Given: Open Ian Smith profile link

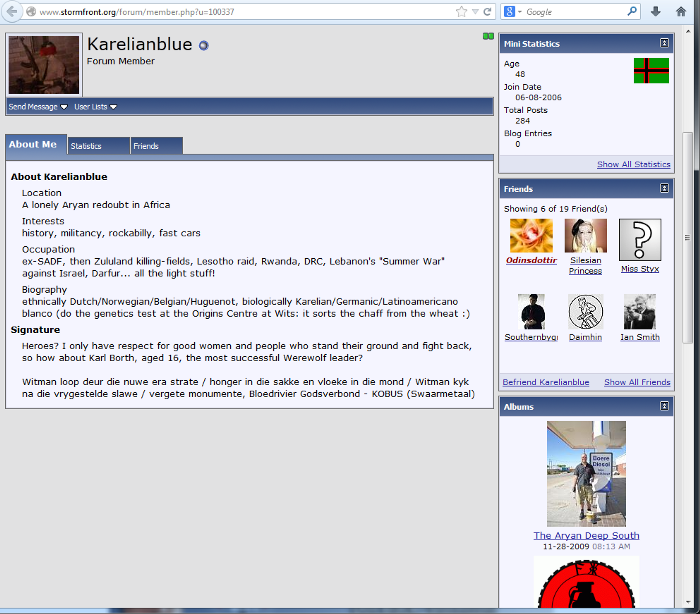Looking at the screenshot, I should tap(640, 337).
